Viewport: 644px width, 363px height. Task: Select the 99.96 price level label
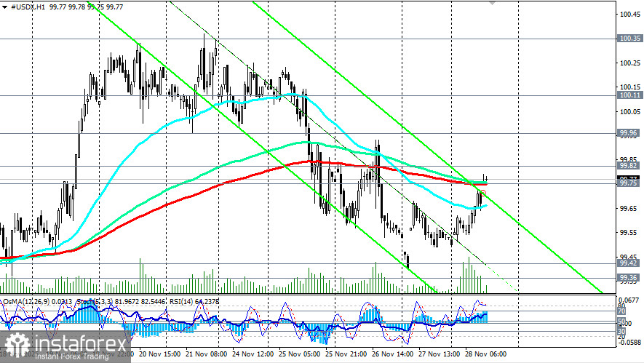coord(629,132)
